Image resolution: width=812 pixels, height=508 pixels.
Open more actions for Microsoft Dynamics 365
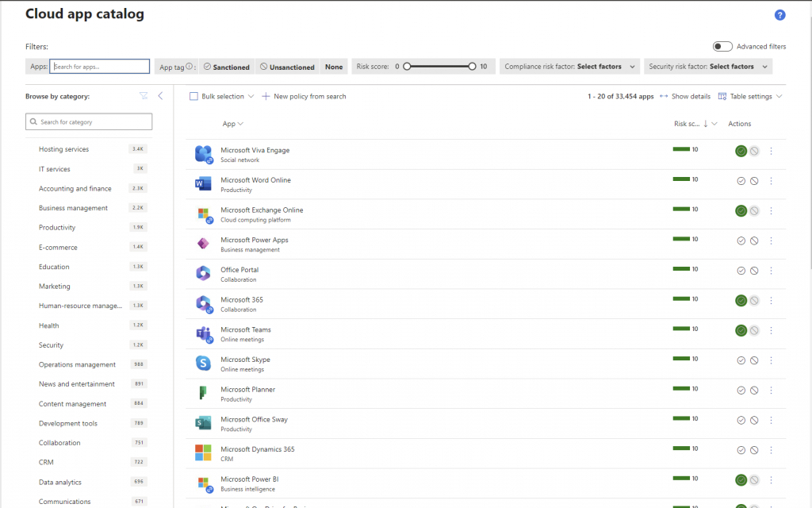pos(771,450)
